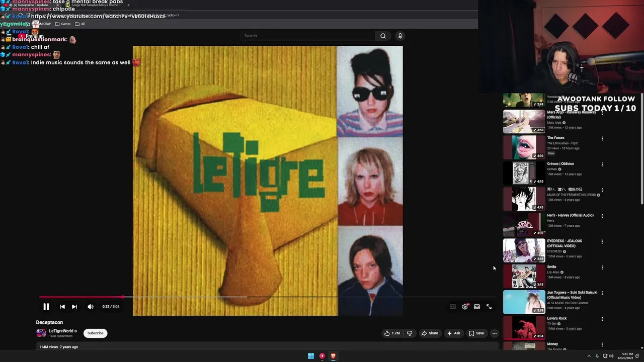This screenshot has width=644, height=362.
Task: Open options menu for EYEDRESS JEALOUS
Action: coord(602,242)
